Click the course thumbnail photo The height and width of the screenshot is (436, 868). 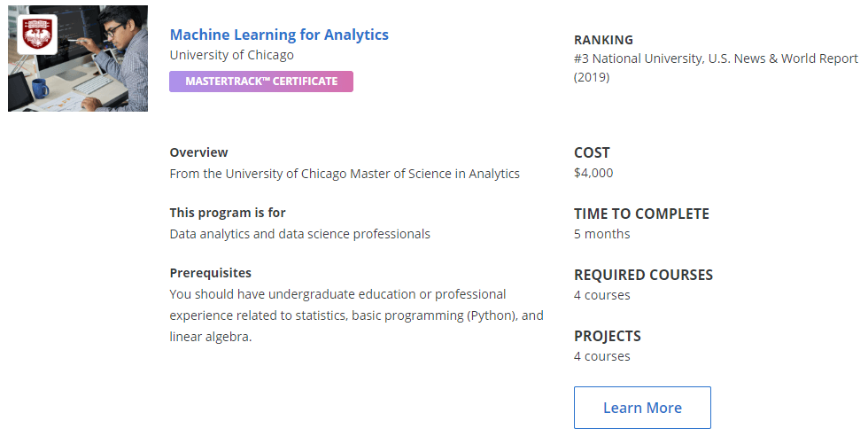click(x=78, y=58)
